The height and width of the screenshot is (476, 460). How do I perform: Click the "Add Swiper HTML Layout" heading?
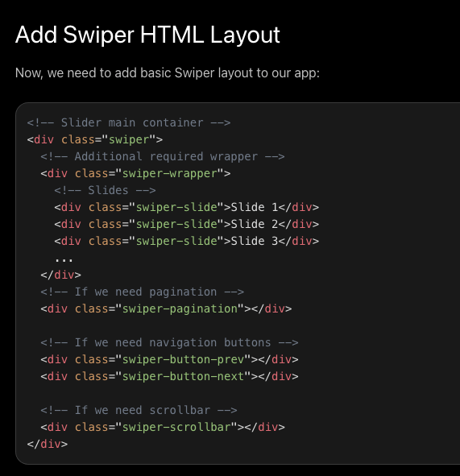147,35
